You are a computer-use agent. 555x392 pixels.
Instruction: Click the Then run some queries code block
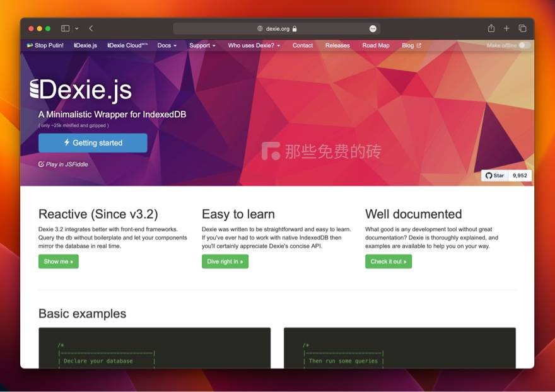tap(400, 348)
